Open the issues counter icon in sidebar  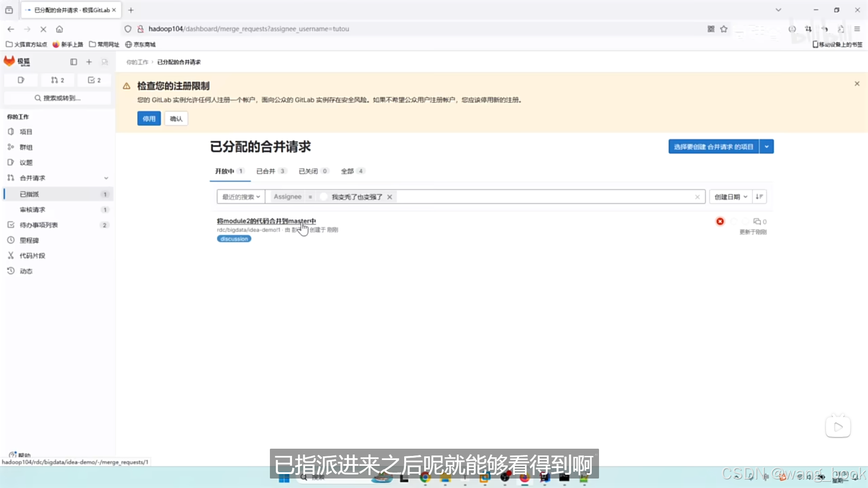click(x=21, y=80)
